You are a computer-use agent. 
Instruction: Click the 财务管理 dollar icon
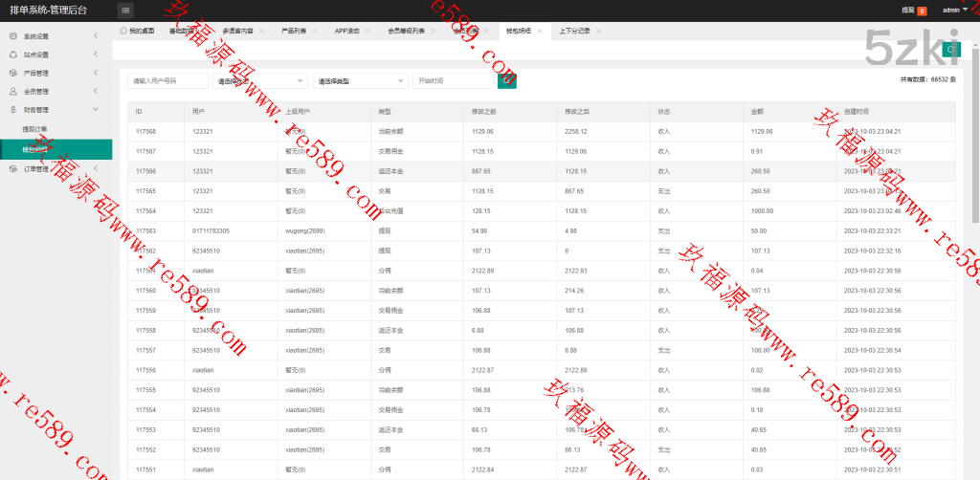13,110
